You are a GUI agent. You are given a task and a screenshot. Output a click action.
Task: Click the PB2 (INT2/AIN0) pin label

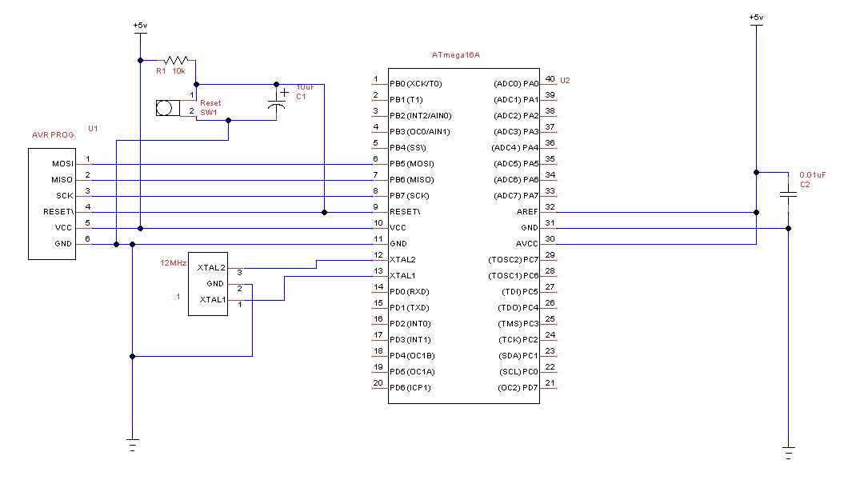[x=421, y=116]
